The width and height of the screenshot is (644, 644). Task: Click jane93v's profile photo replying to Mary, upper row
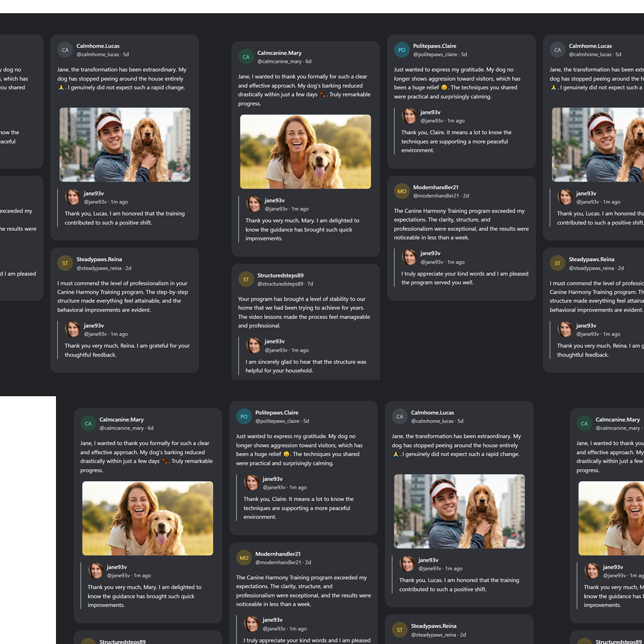click(254, 204)
